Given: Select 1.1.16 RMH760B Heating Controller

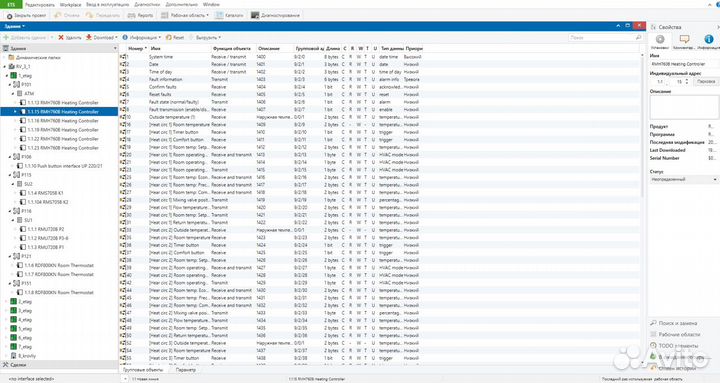Looking at the screenshot, I should 63,121.
